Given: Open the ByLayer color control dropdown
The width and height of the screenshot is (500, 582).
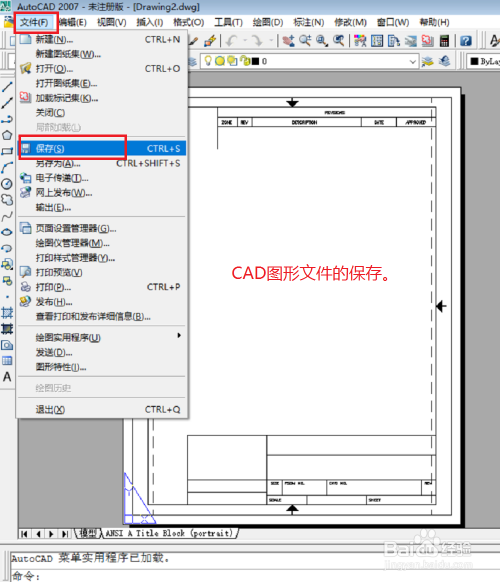Looking at the screenshot, I should [484, 61].
